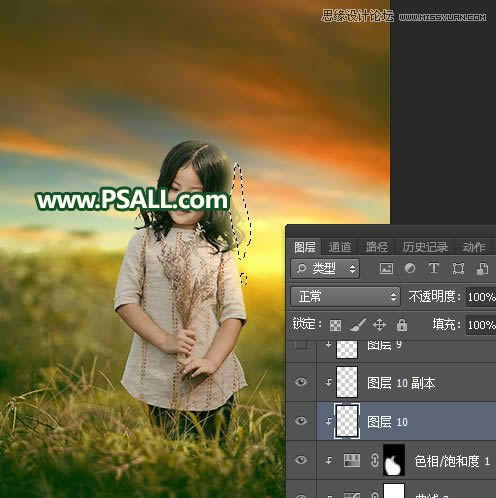The height and width of the screenshot is (498, 496).
Task: Lock transparent pixels checkerboard icon
Action: [x=335, y=325]
